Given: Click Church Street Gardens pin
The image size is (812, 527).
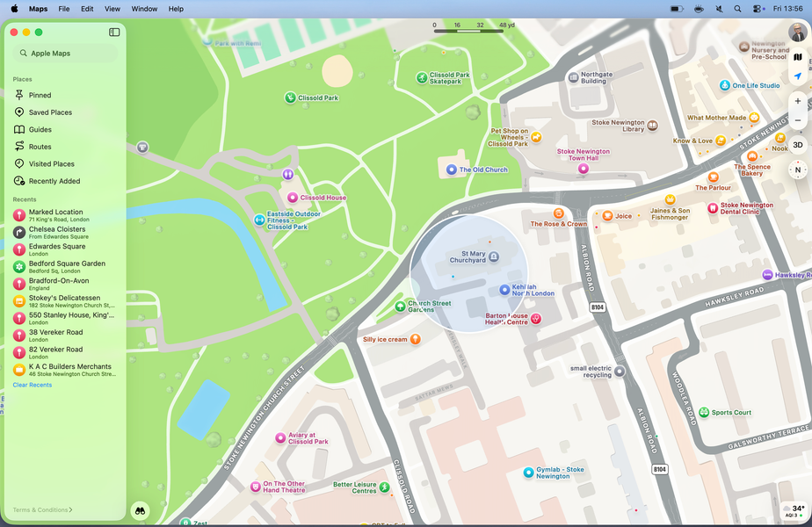Looking at the screenshot, I should (401, 307).
